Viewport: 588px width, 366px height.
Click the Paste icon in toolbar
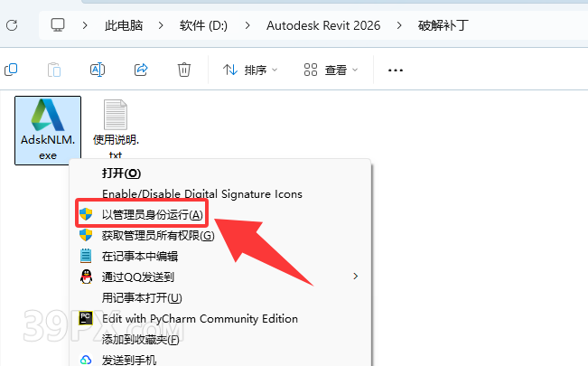(x=54, y=70)
